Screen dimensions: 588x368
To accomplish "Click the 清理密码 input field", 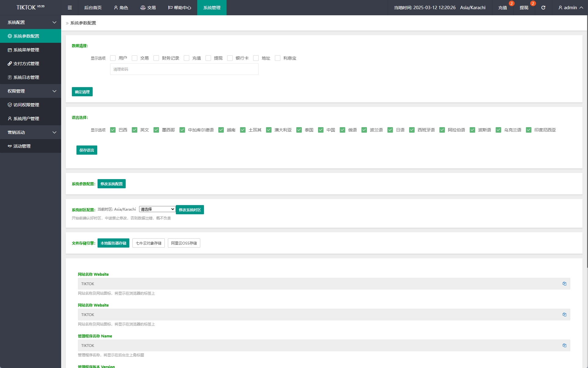I will (184, 69).
